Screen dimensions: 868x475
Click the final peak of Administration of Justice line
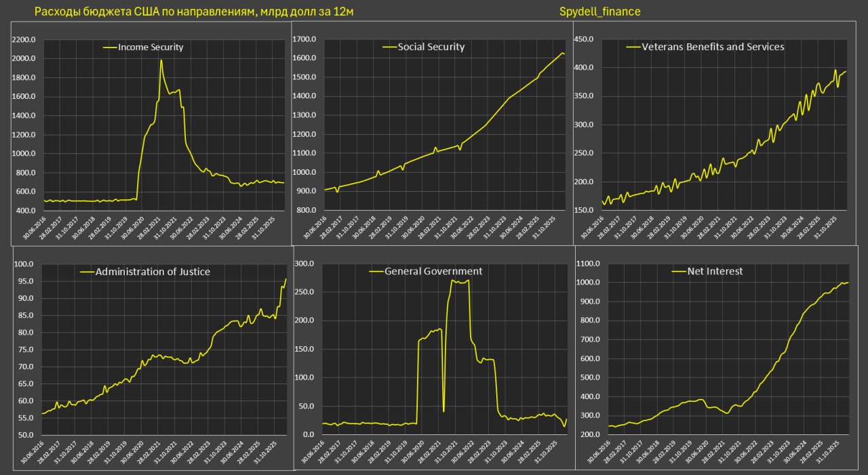[285, 279]
